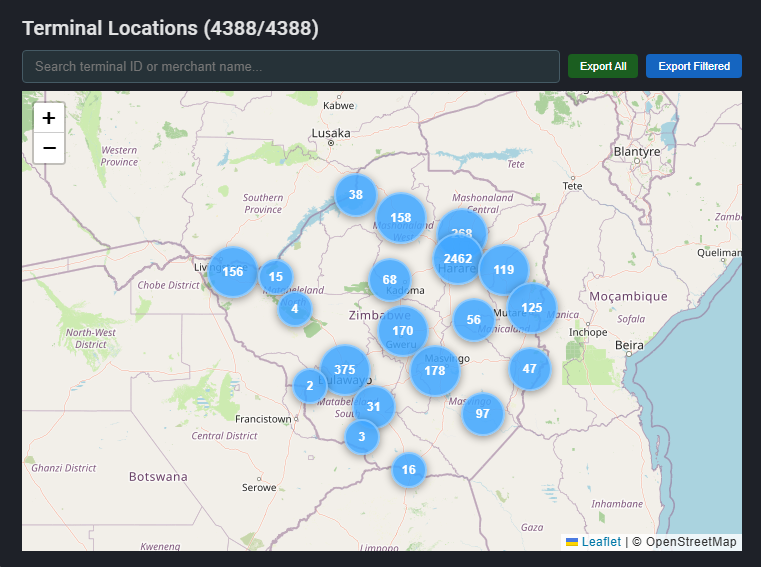This screenshot has height=567, width=761.
Task: Zoom in on the map
Action: [49, 118]
